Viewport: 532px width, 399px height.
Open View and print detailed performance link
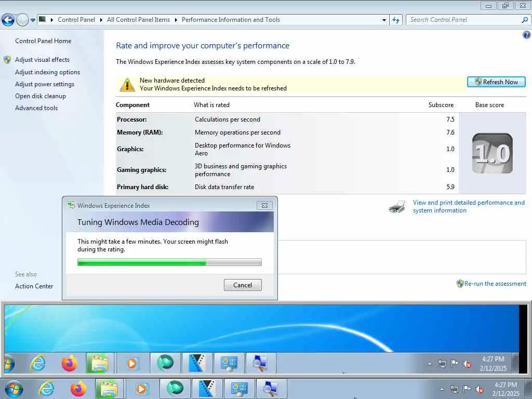(x=469, y=206)
